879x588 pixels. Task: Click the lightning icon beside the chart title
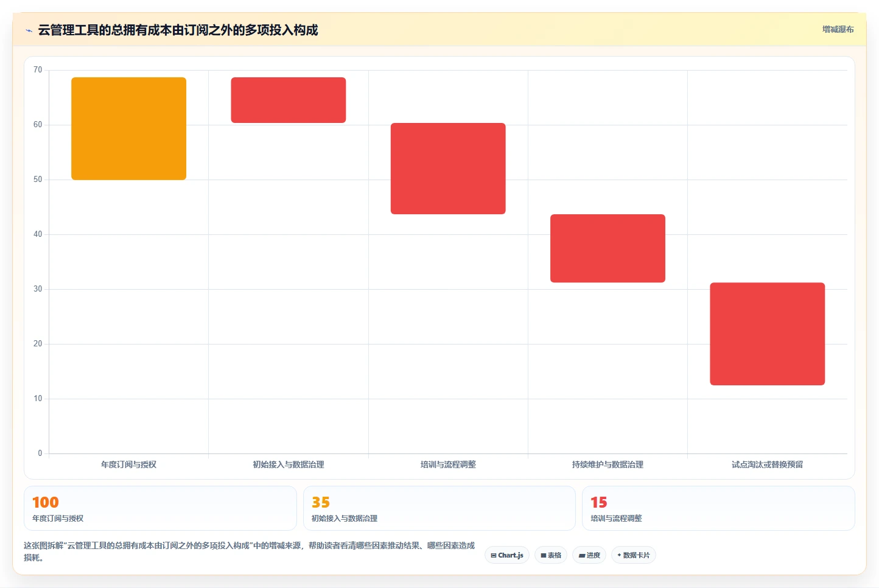[29, 30]
